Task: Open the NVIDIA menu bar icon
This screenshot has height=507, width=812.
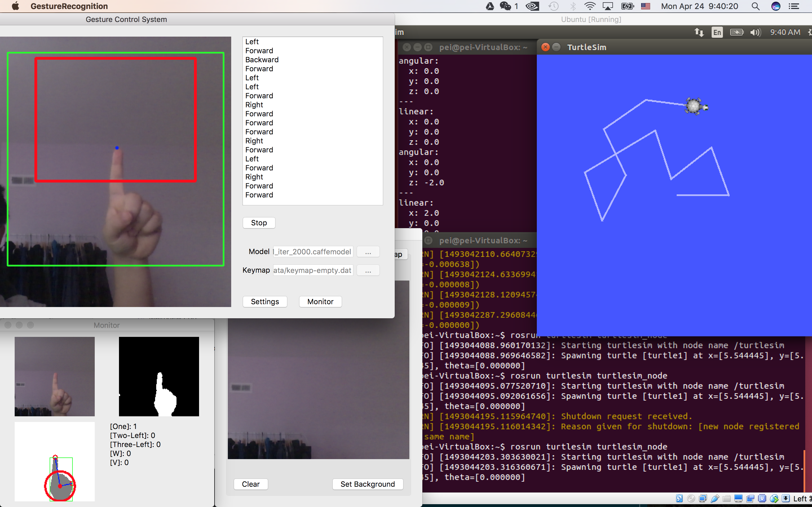Action: pyautogui.click(x=532, y=6)
